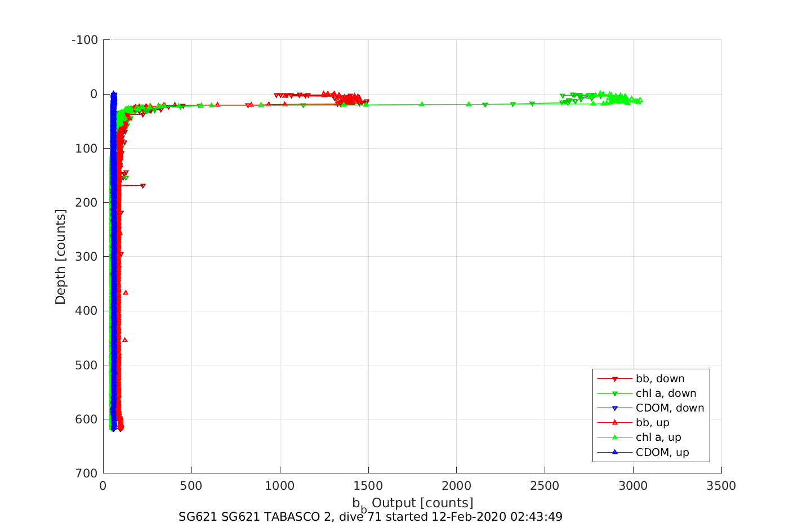This screenshot has height=532, width=798.
Task: Click the 'bb, up' legend entry
Action: coord(634,423)
